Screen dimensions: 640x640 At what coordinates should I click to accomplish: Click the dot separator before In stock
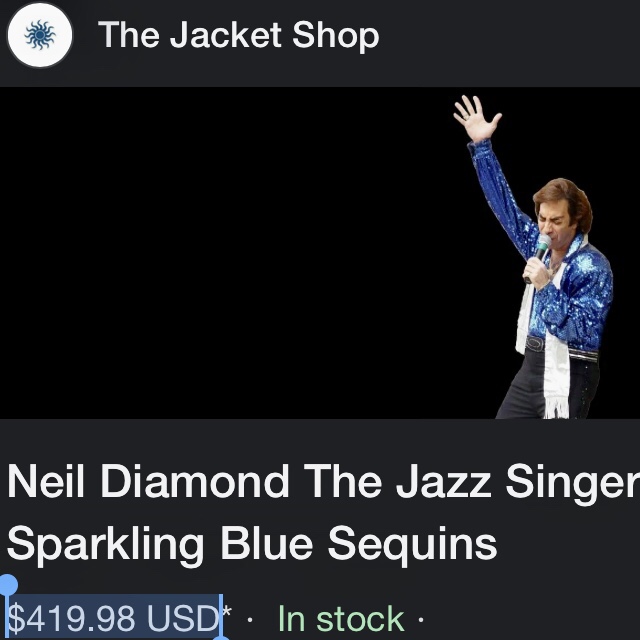(250, 620)
